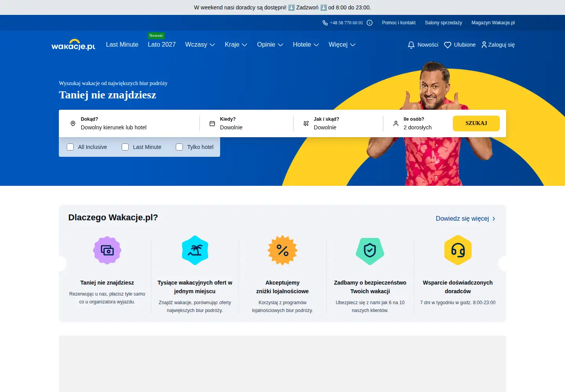Open the Kiedy date selector
This screenshot has height=392, width=565.
pos(246,123)
